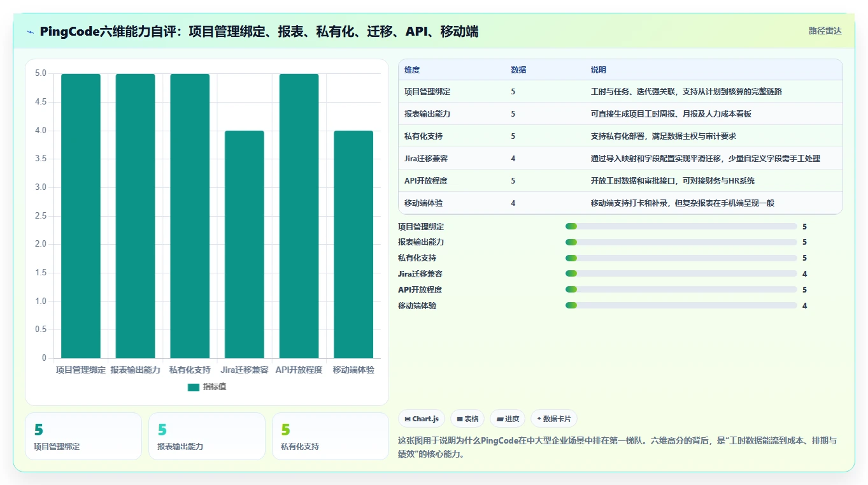Screen dimensions: 868x485
Task: Click the 项目管理绑定 bar in chart
Action: [81, 216]
